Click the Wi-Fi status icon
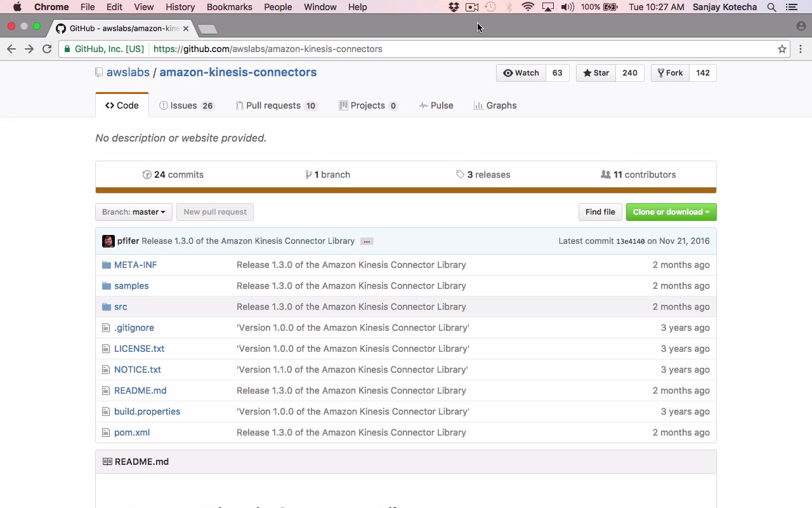This screenshot has height=508, width=812. [x=528, y=7]
